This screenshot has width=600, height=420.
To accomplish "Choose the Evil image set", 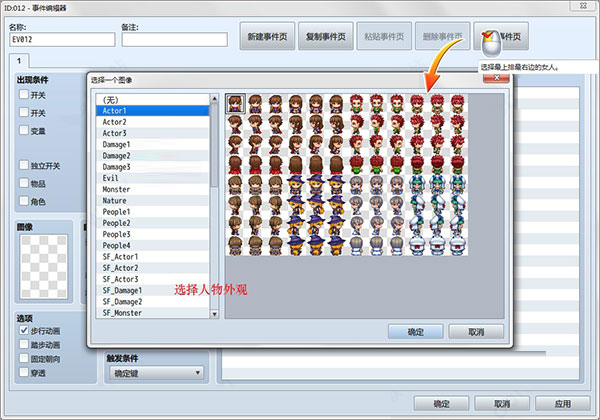I will point(153,178).
